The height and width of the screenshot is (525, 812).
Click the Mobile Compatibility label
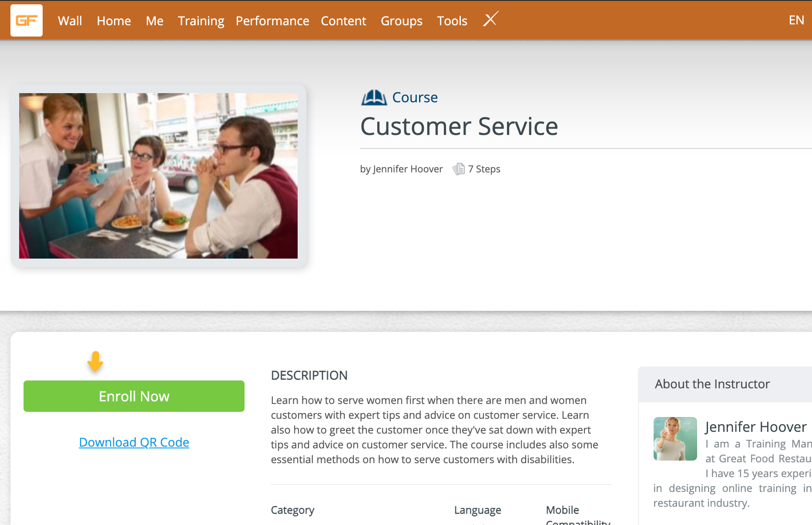coord(578,515)
